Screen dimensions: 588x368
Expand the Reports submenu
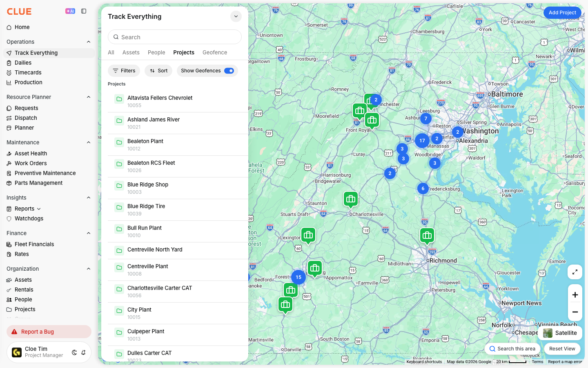click(39, 209)
